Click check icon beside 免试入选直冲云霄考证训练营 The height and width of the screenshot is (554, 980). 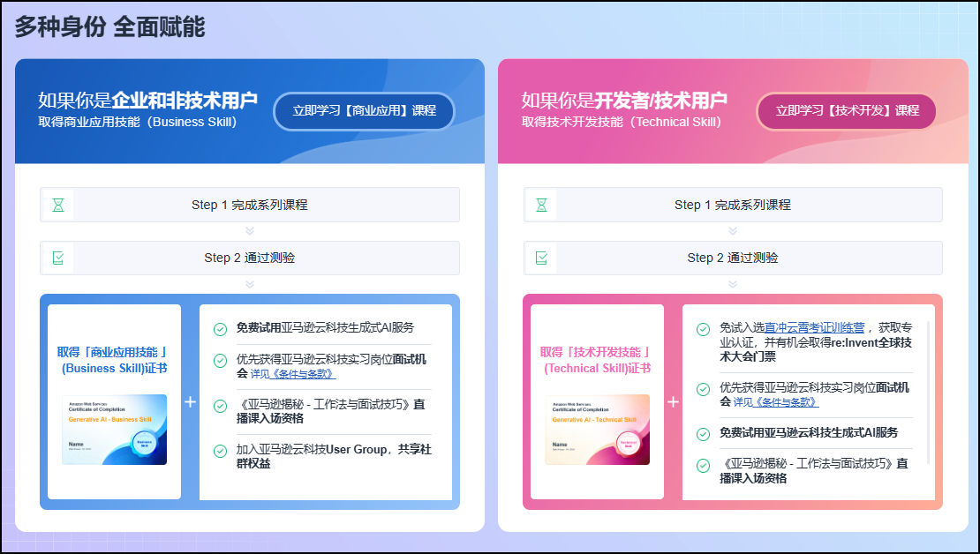coord(703,329)
